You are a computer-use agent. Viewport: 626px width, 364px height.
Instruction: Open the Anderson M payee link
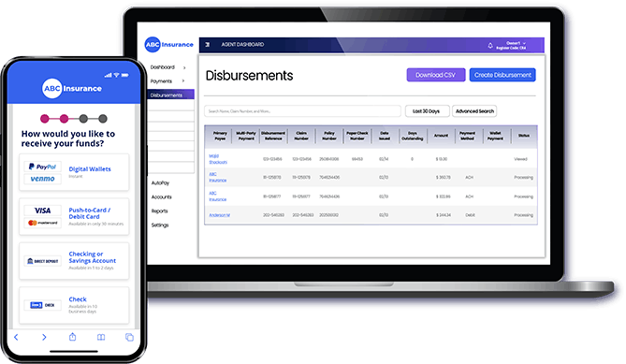(219, 215)
